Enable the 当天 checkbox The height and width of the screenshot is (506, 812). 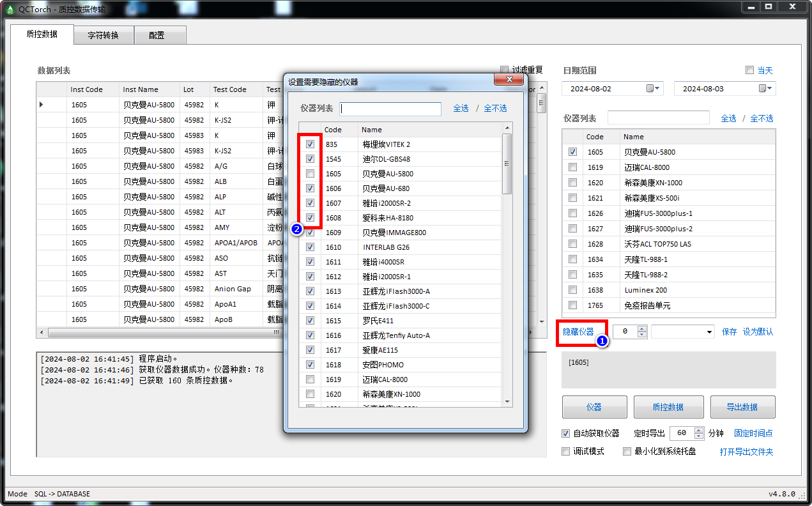(x=749, y=70)
